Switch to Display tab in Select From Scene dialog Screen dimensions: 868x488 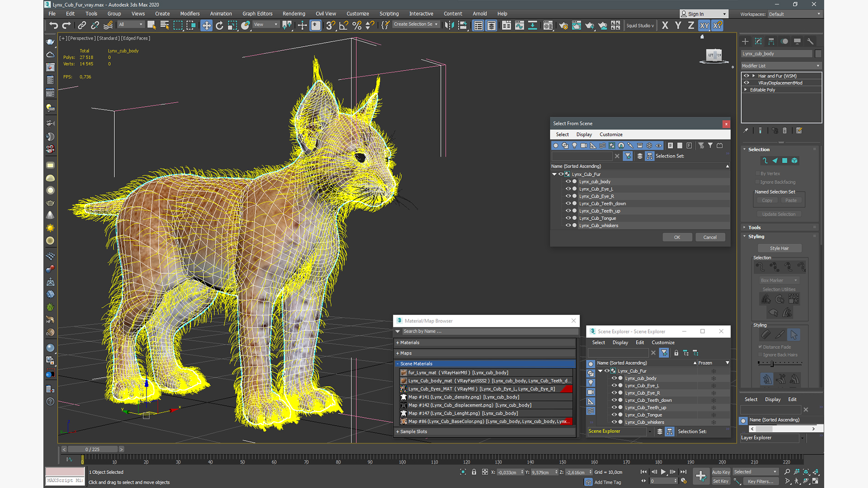pos(584,133)
